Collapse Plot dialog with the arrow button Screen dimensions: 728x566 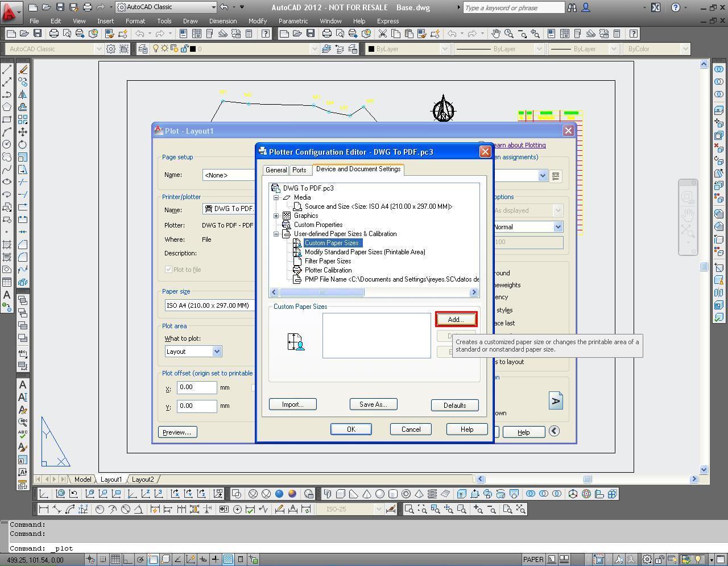pos(554,431)
